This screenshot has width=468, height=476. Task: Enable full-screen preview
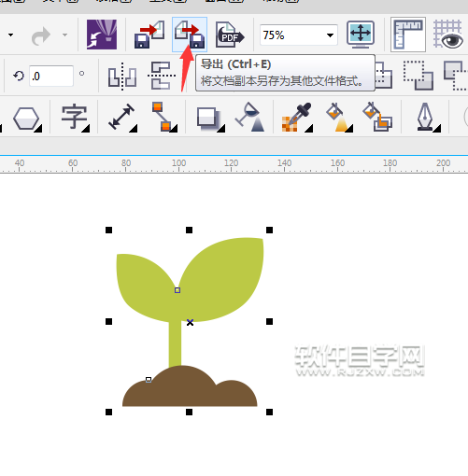pyautogui.click(x=361, y=35)
